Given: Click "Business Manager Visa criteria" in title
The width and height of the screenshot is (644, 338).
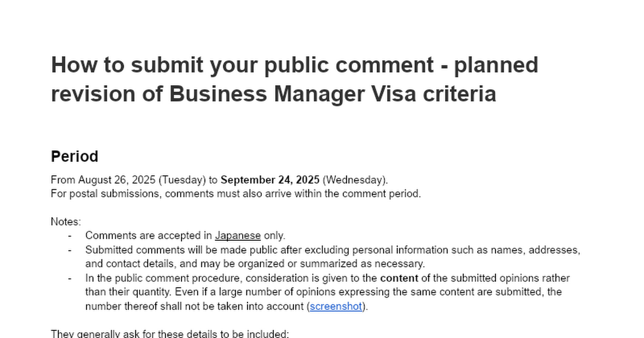Looking at the screenshot, I should pos(332,94).
